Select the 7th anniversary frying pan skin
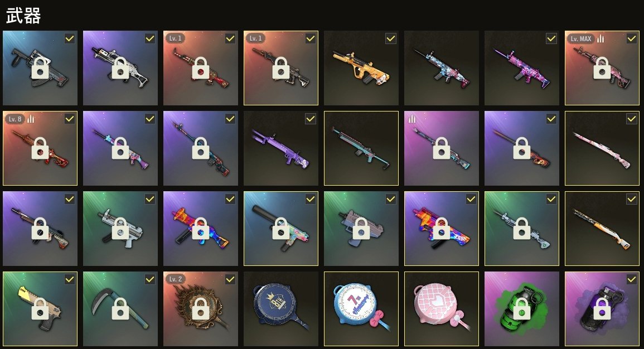Viewport: 644px width, 349px height. (x=361, y=309)
